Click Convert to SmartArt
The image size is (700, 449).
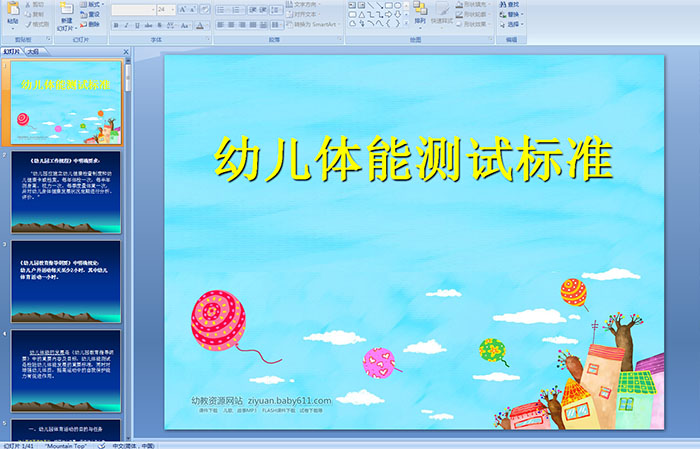pyautogui.click(x=313, y=24)
